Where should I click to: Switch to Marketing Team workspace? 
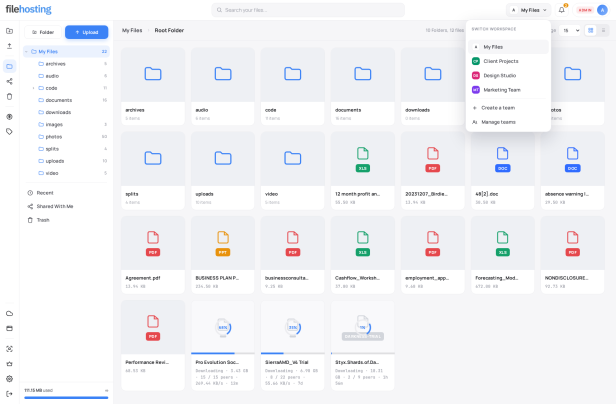[508, 90]
